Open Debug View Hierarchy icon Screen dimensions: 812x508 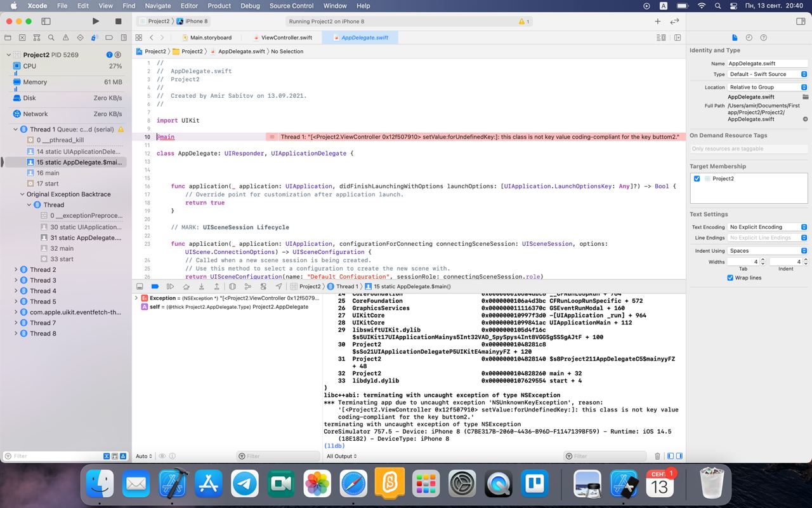click(x=232, y=286)
